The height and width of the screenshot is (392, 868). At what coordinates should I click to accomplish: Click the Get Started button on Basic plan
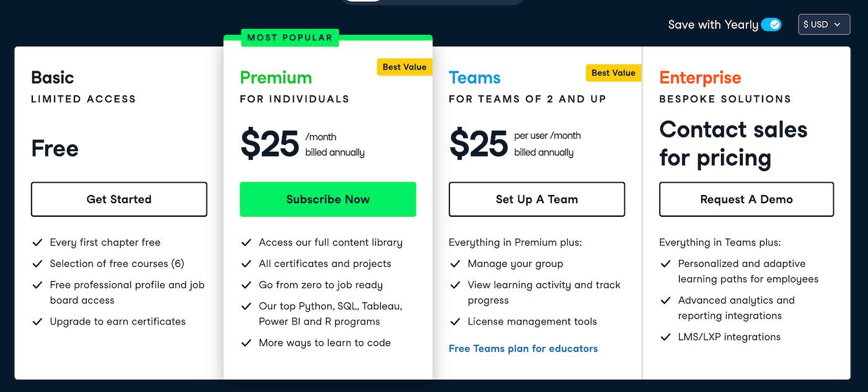[118, 199]
